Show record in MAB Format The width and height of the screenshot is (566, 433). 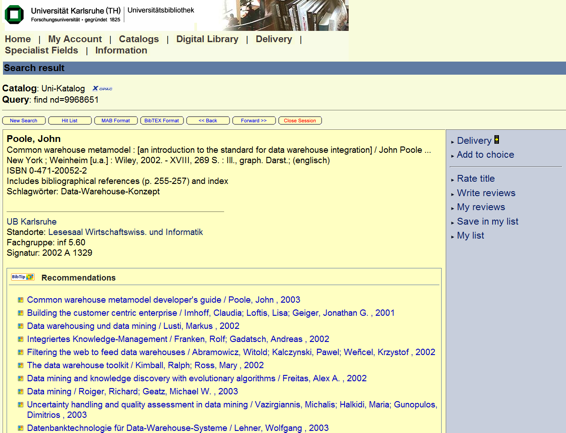pos(116,121)
